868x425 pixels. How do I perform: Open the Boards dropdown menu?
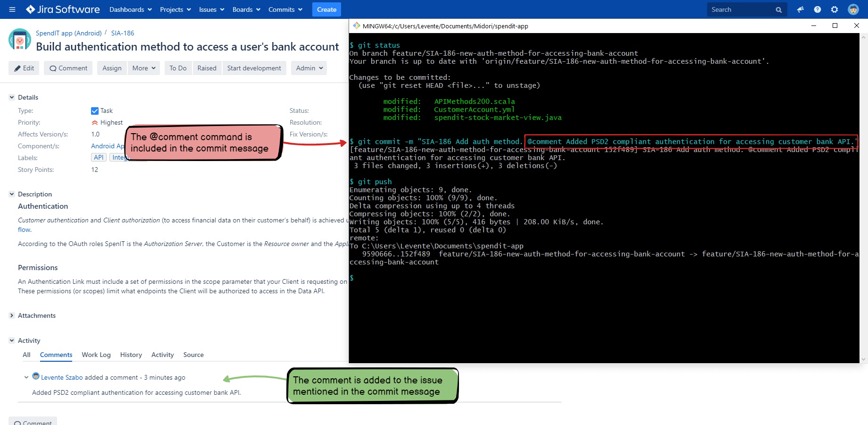tap(246, 9)
